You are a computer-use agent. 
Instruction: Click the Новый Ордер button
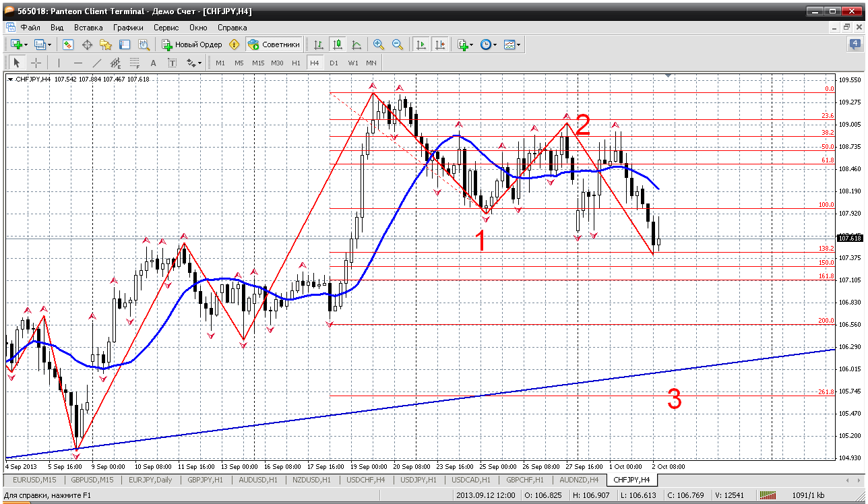[191, 44]
